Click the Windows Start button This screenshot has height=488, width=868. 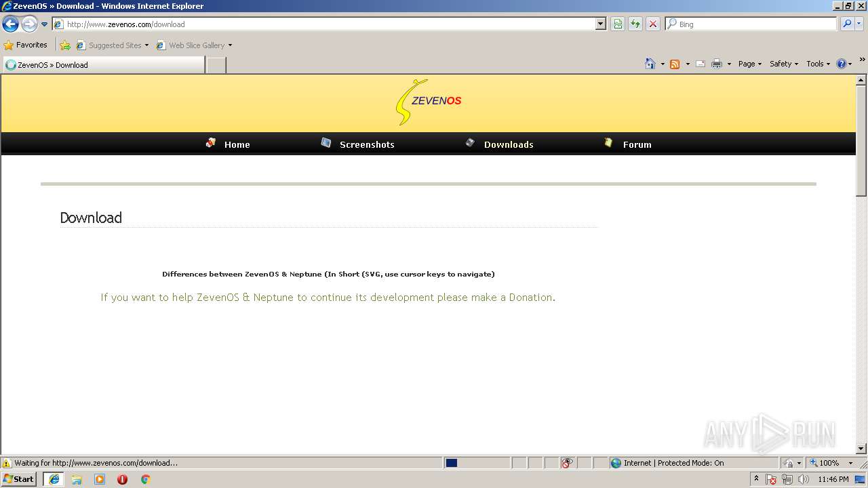(x=19, y=479)
